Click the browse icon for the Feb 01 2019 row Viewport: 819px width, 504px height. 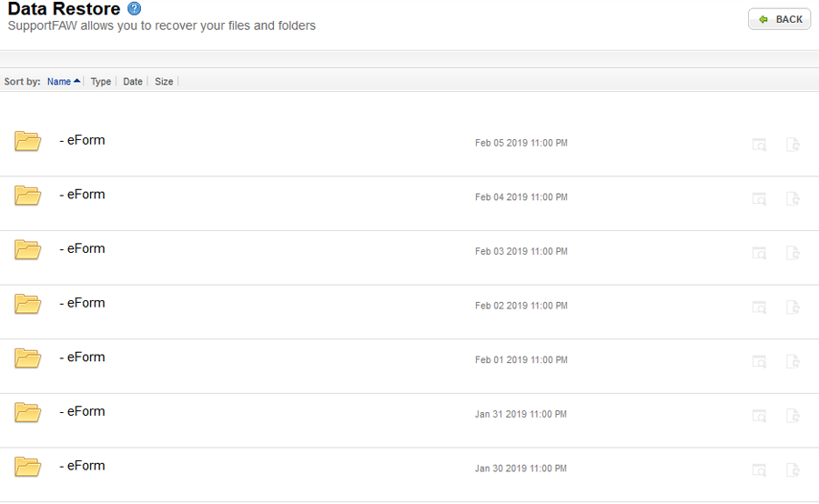pos(759,362)
